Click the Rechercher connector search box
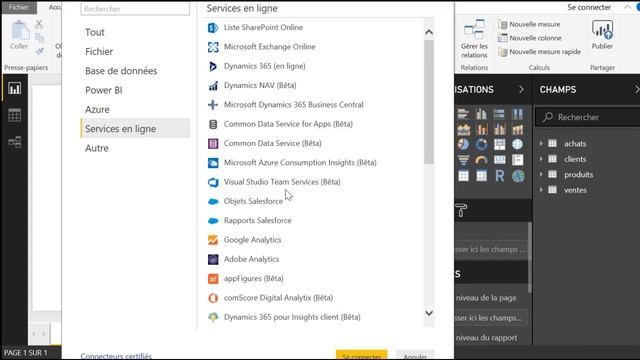This screenshot has width=640, height=360. pos(135,9)
